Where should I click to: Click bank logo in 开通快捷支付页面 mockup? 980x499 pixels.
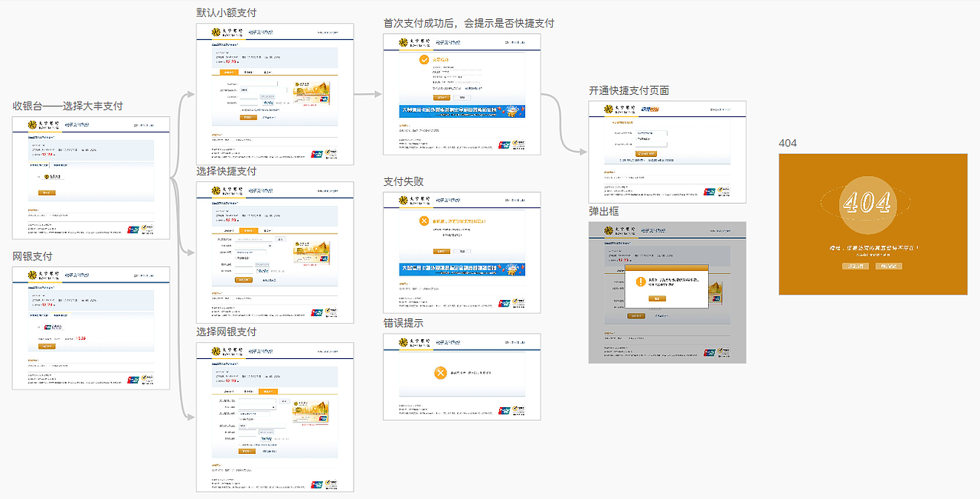coord(619,110)
